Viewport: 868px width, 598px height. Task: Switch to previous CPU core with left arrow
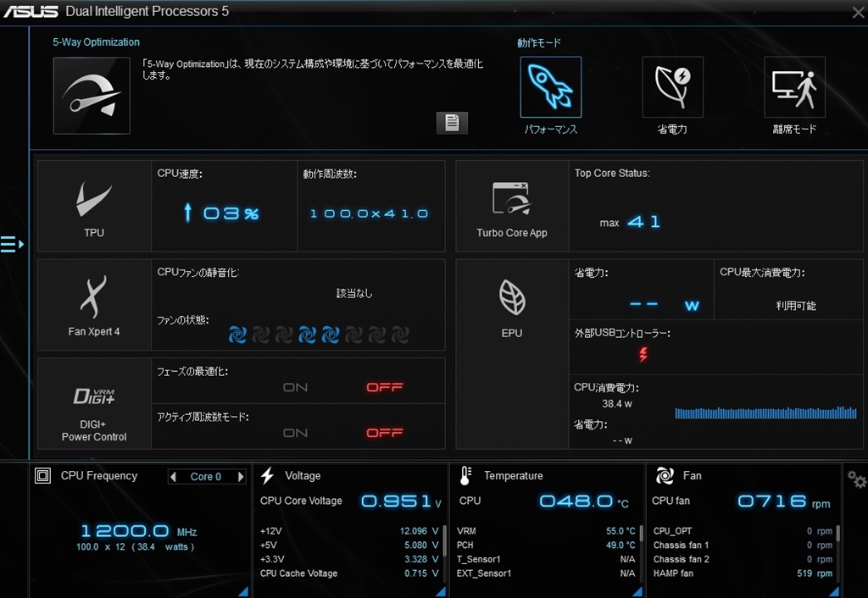pos(173,477)
